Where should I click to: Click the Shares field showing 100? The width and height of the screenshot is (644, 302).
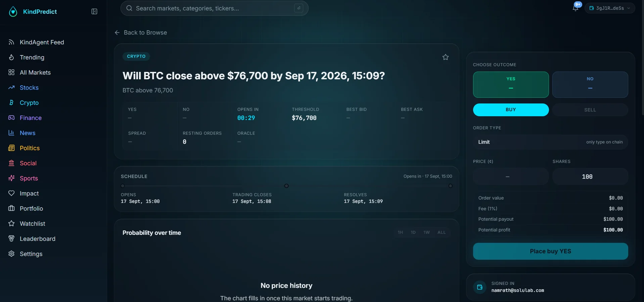(x=590, y=177)
